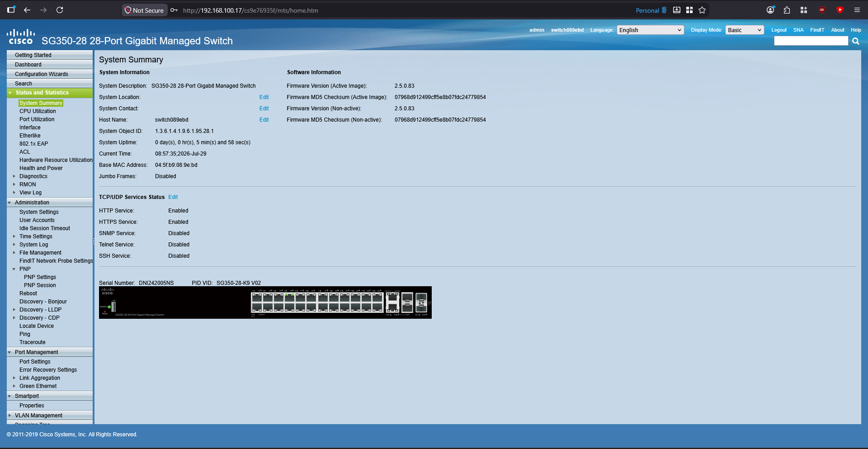Image resolution: width=868 pixels, height=449 pixels.
Task: Reload the page with refresh icon
Action: coord(60,10)
